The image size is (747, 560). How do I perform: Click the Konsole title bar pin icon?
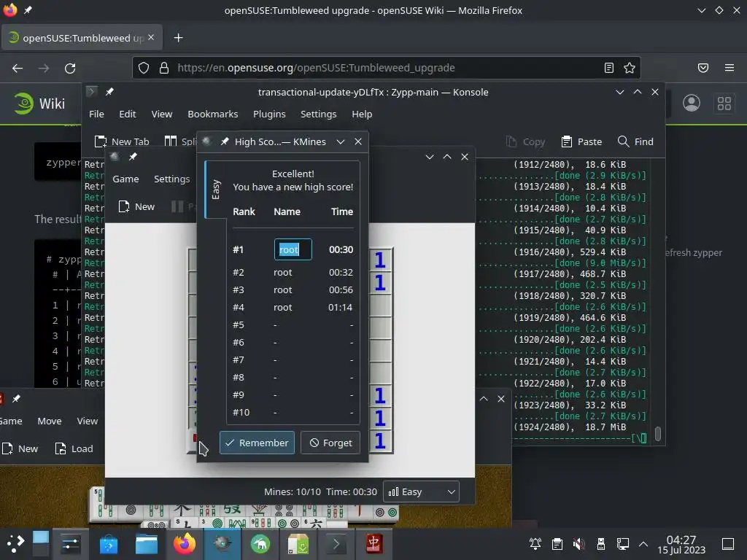109,91
